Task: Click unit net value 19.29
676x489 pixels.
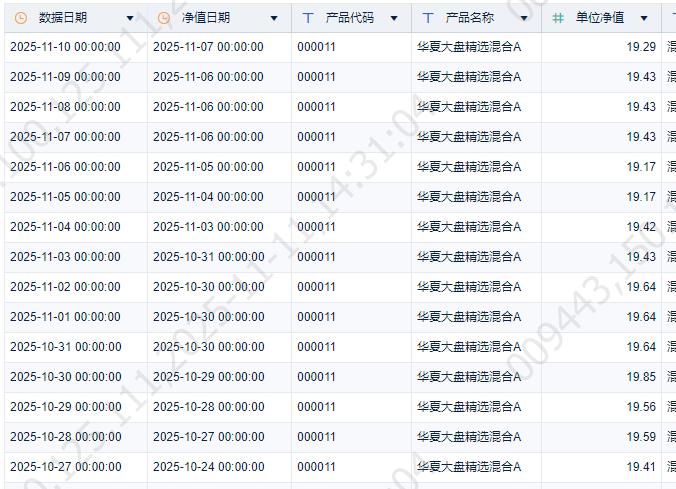Action: [x=641, y=47]
